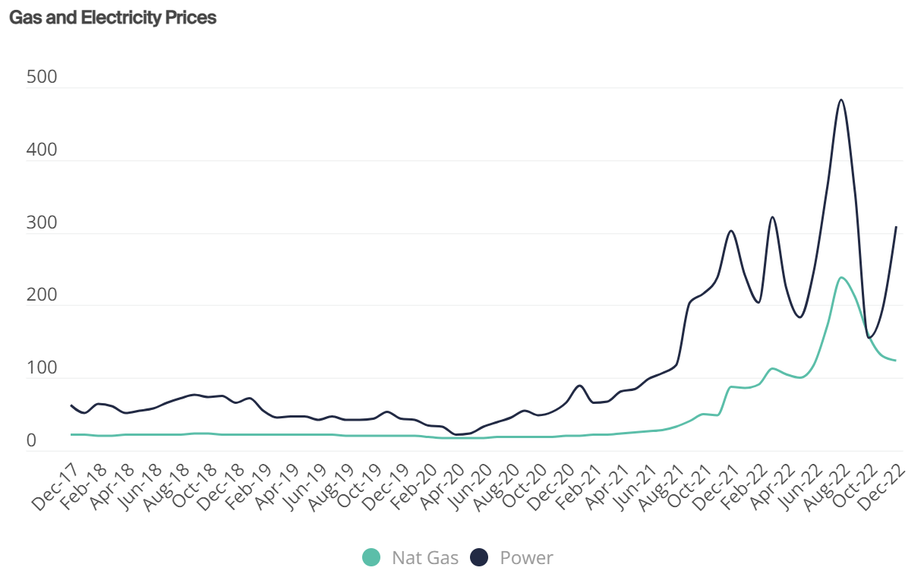Toggle the Power series legend label
Image resolution: width=924 pixels, height=577 pixels.
[x=526, y=558]
